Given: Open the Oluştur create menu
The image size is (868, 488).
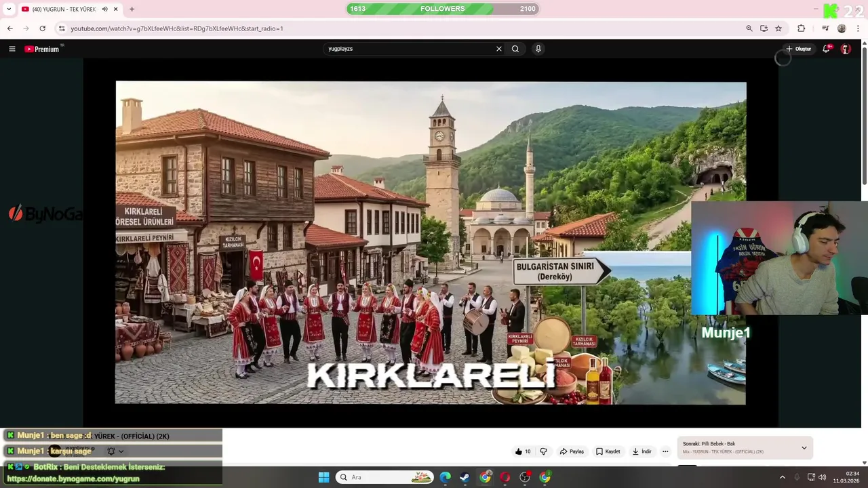Looking at the screenshot, I should pyautogui.click(x=798, y=49).
